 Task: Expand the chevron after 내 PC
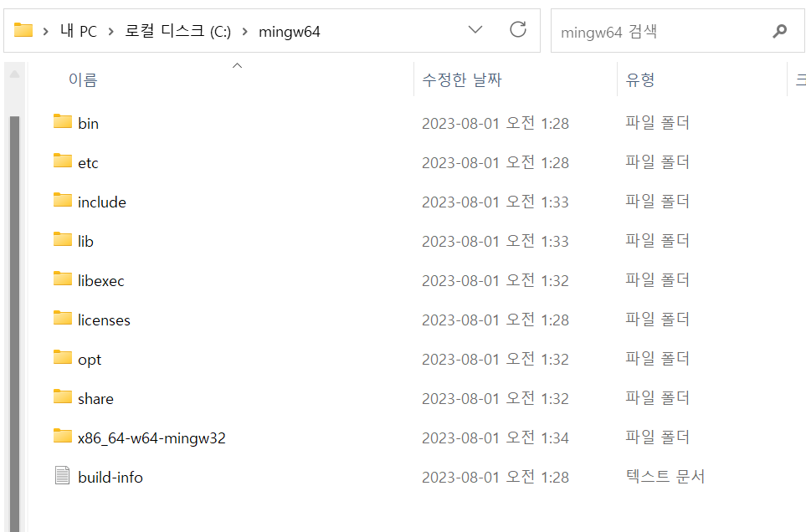click(x=111, y=32)
